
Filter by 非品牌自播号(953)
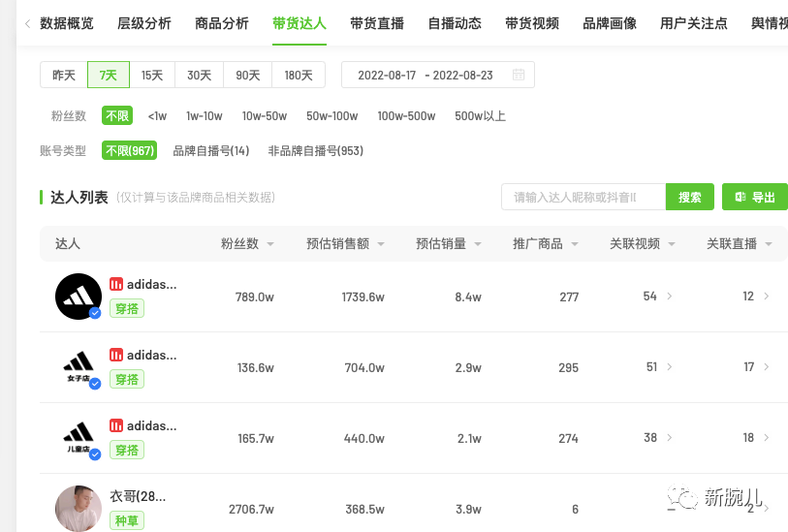(x=316, y=151)
